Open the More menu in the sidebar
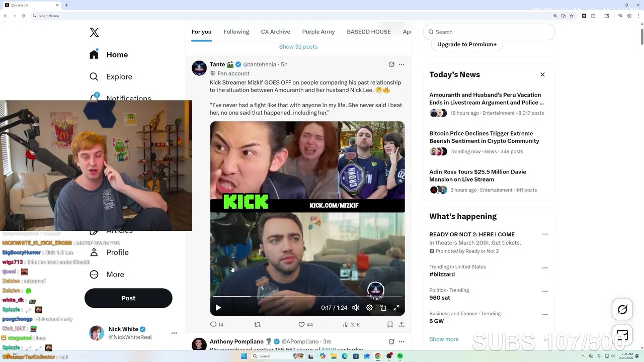Image resolution: width=644 pixels, height=362 pixels. [x=107, y=275]
